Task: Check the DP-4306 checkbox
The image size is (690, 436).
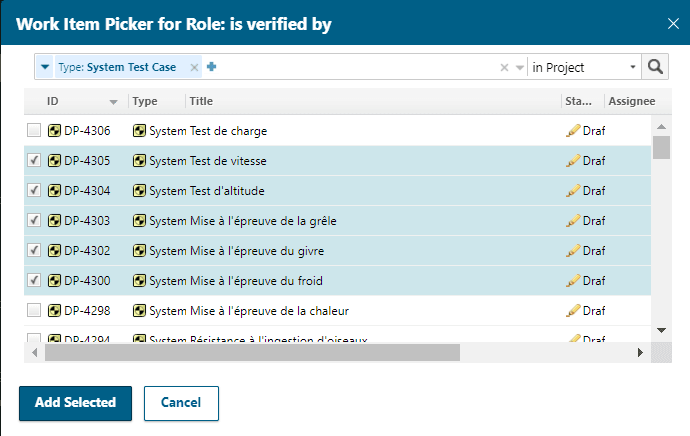Action: tap(34, 130)
